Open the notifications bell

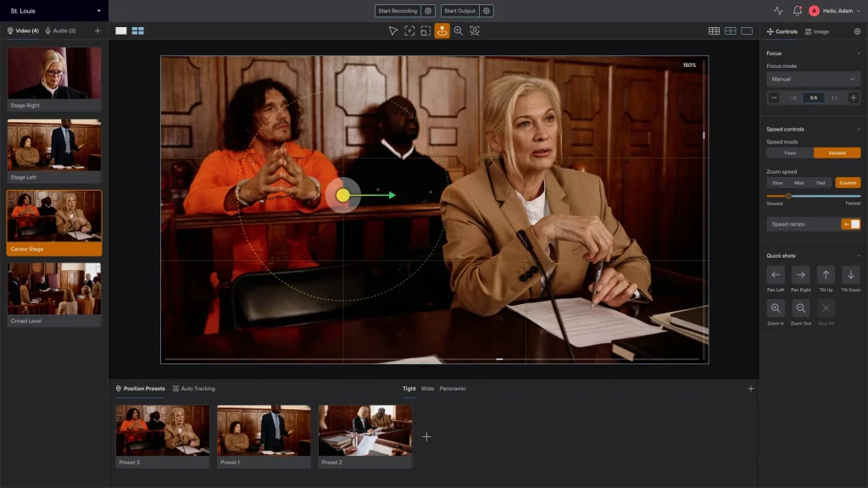pos(797,10)
